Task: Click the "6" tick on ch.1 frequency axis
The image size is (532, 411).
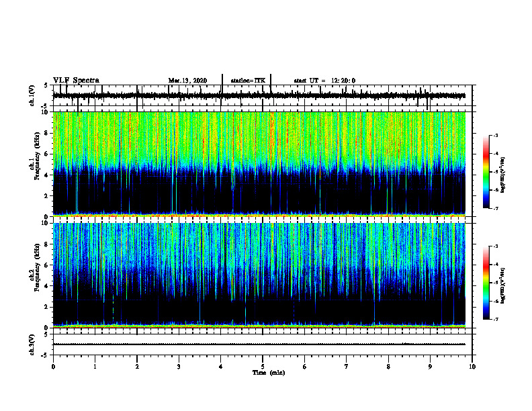Action: [x=46, y=154]
